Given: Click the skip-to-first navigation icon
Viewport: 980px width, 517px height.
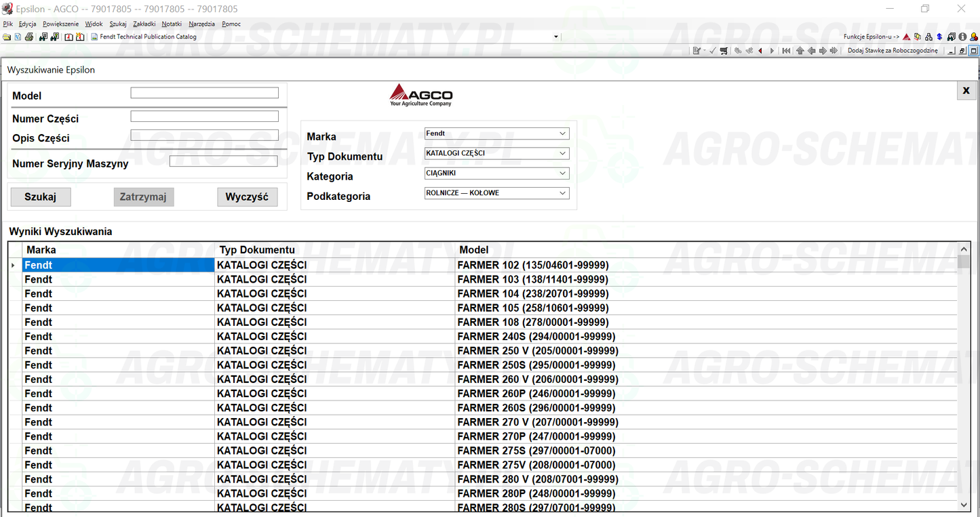Looking at the screenshot, I should coord(786,51).
